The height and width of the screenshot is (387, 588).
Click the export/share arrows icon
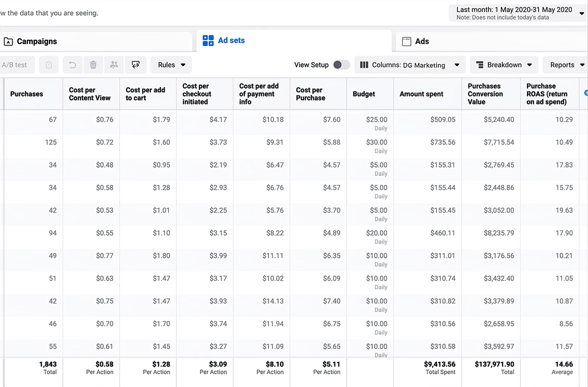[135, 65]
